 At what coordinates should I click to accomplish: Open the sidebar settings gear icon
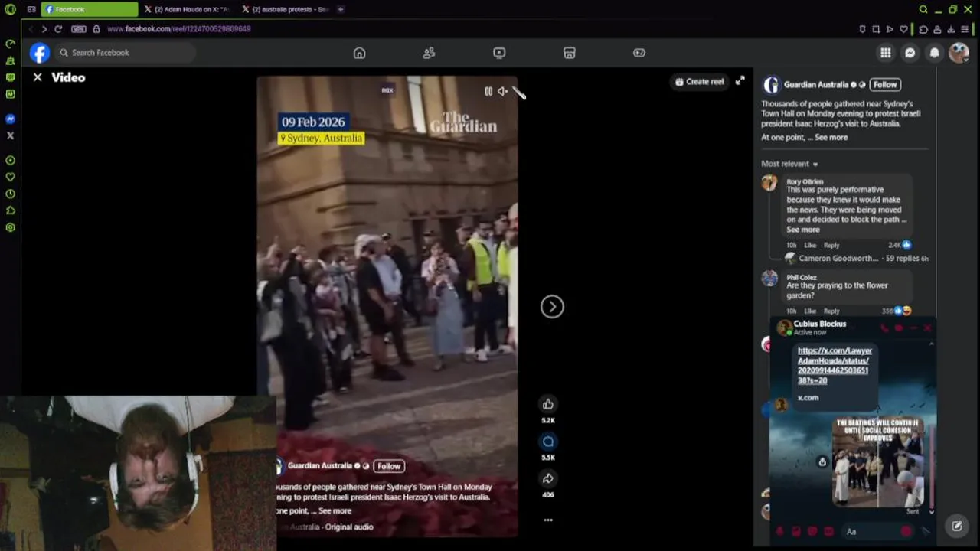pos(10,227)
